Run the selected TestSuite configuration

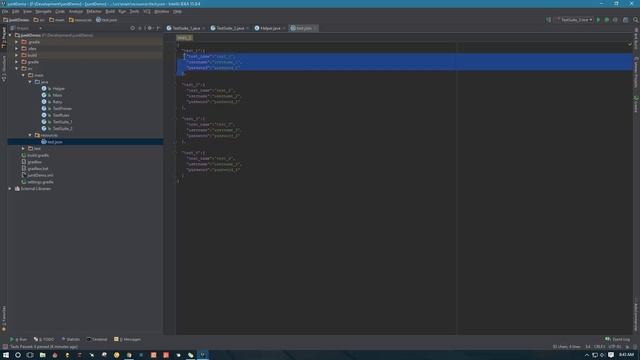[598, 20]
